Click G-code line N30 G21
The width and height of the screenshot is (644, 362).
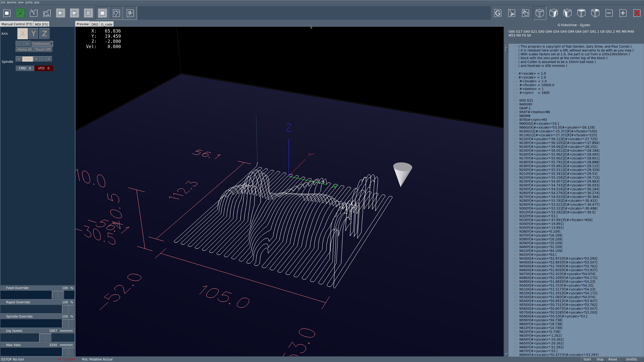[x=526, y=100]
